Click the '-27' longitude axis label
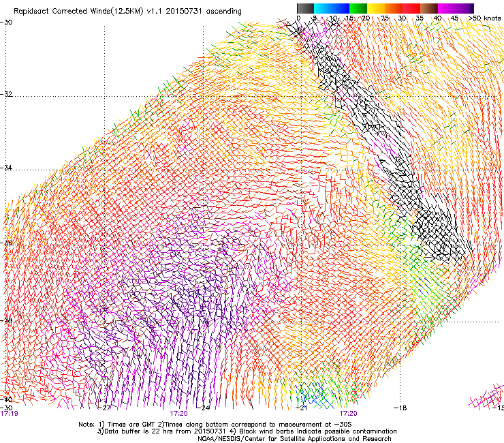Screen dimensions: 504x443 [x=104, y=408]
